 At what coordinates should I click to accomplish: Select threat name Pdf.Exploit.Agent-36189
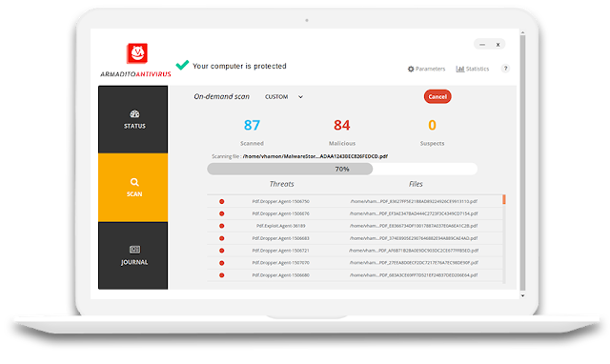point(280,226)
